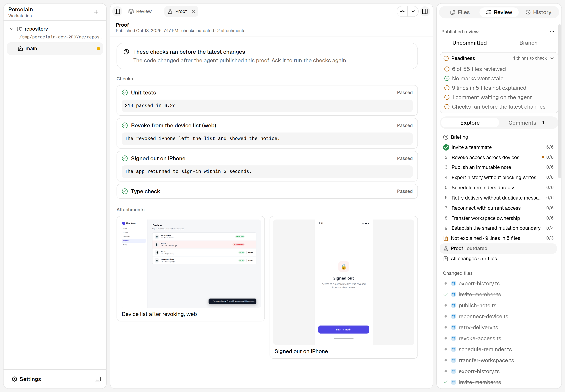This screenshot has width=565, height=392.
Task: Click the Unit tests passed check icon
Action: (x=125, y=93)
